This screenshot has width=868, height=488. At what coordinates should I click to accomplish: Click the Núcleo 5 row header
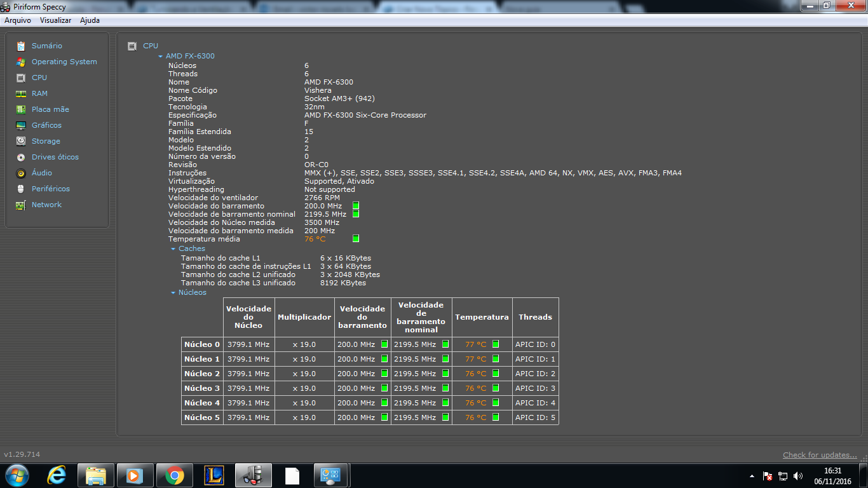pos(202,417)
